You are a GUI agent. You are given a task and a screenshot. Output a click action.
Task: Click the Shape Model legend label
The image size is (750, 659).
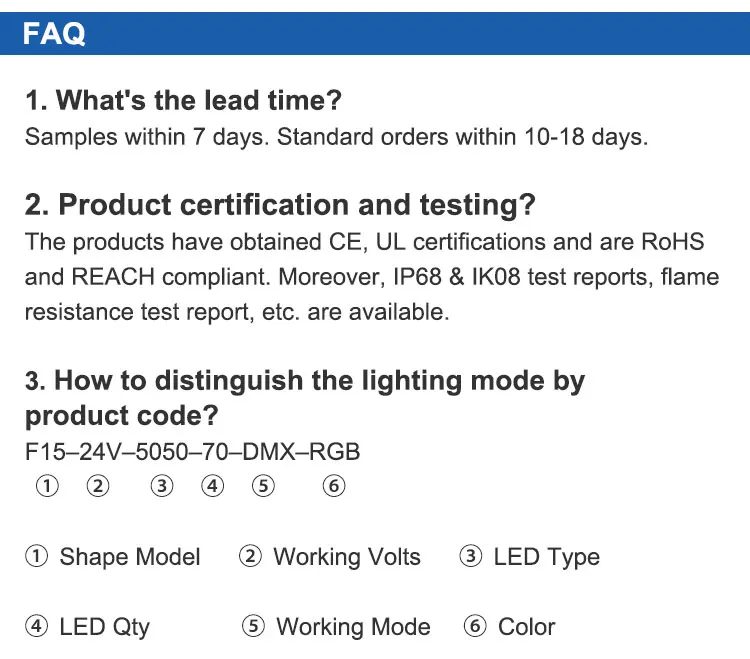(130, 557)
